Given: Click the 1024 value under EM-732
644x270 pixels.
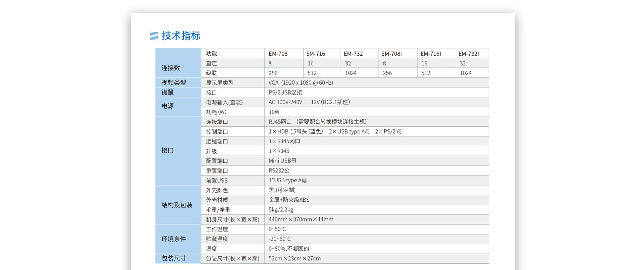Looking at the screenshot, I should (351, 73).
